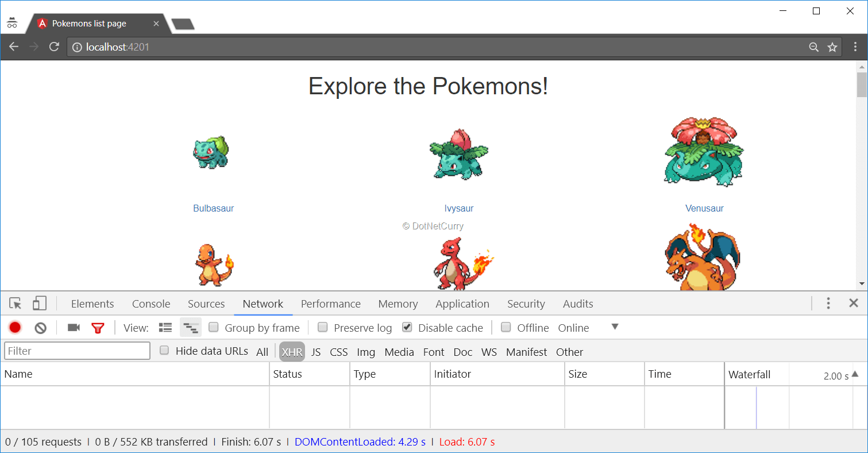Open the Application tab
Viewport: 868px width, 453px height.
(x=462, y=304)
